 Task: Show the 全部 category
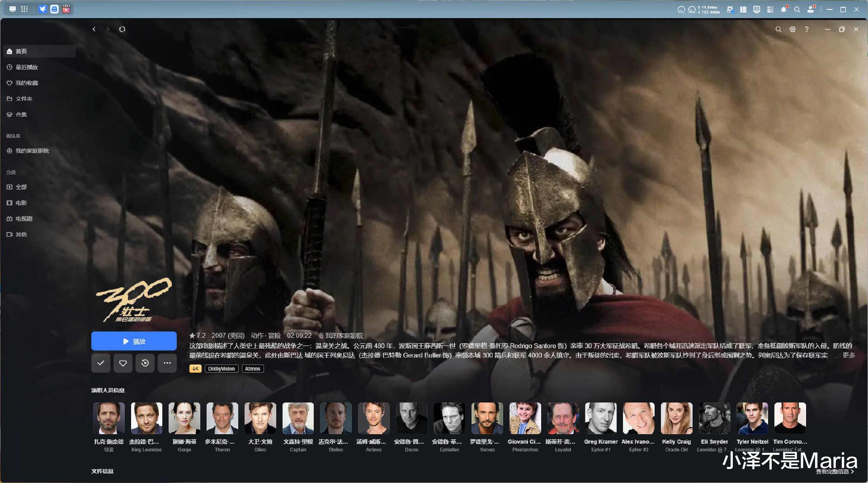coord(39,187)
